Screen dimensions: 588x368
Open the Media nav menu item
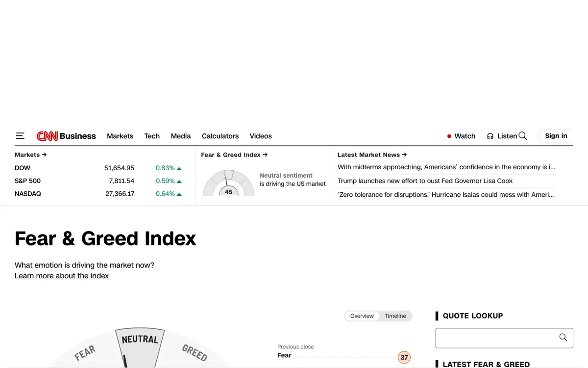point(181,136)
